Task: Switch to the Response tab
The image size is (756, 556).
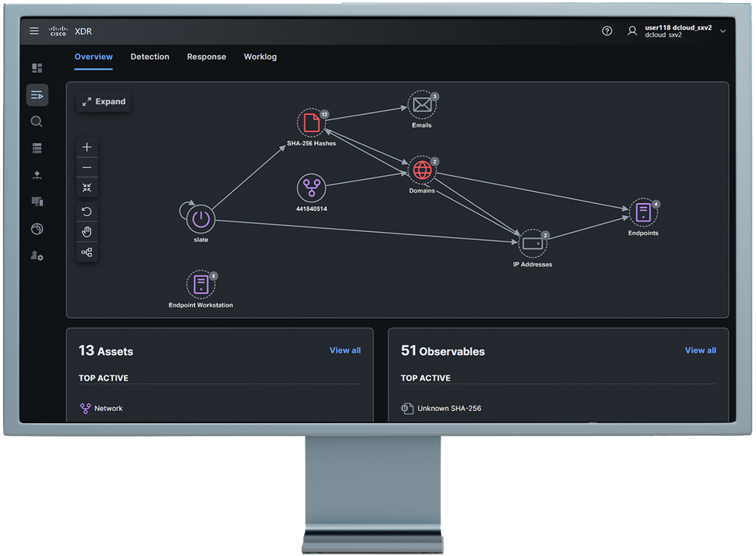Action: click(206, 57)
